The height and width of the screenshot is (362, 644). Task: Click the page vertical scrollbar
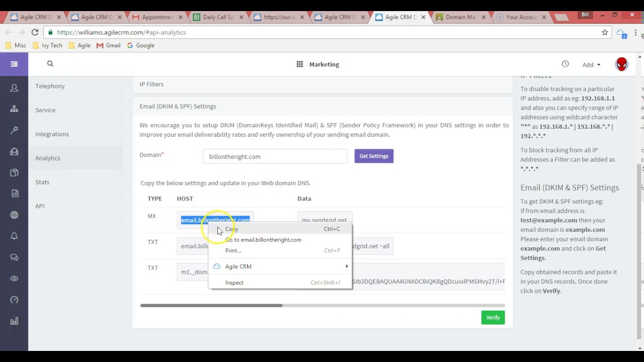pyautogui.click(x=640, y=251)
